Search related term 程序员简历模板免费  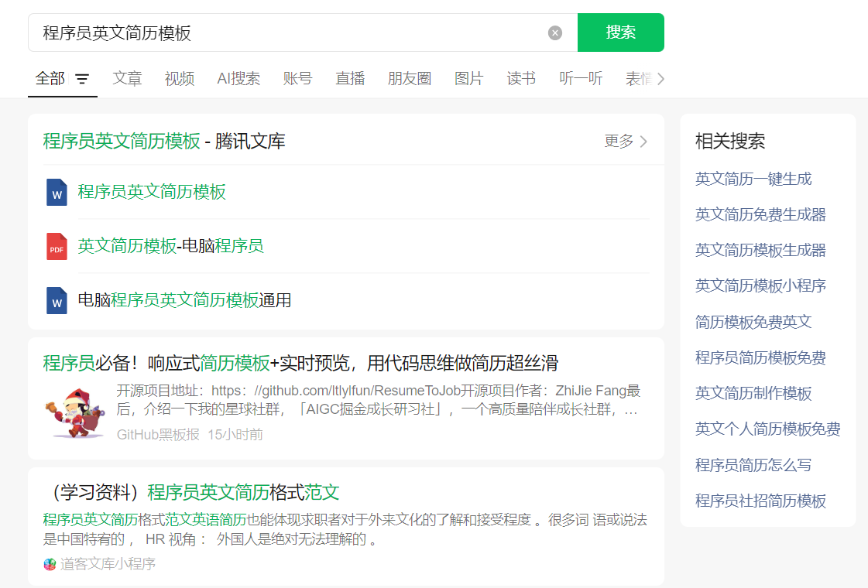pos(760,358)
